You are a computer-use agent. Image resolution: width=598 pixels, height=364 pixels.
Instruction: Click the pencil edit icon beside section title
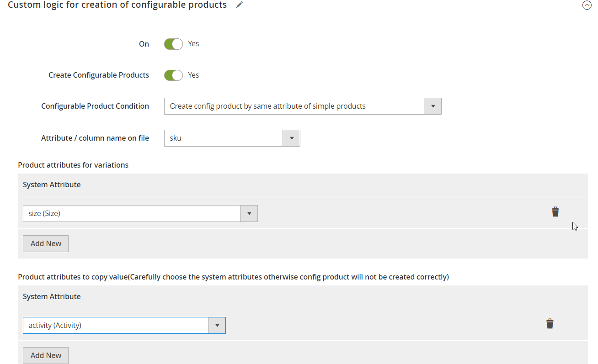[240, 5]
